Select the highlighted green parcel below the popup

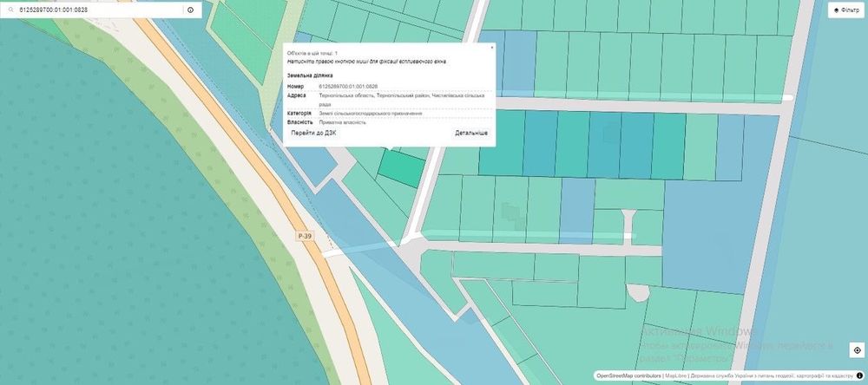pyautogui.click(x=402, y=169)
